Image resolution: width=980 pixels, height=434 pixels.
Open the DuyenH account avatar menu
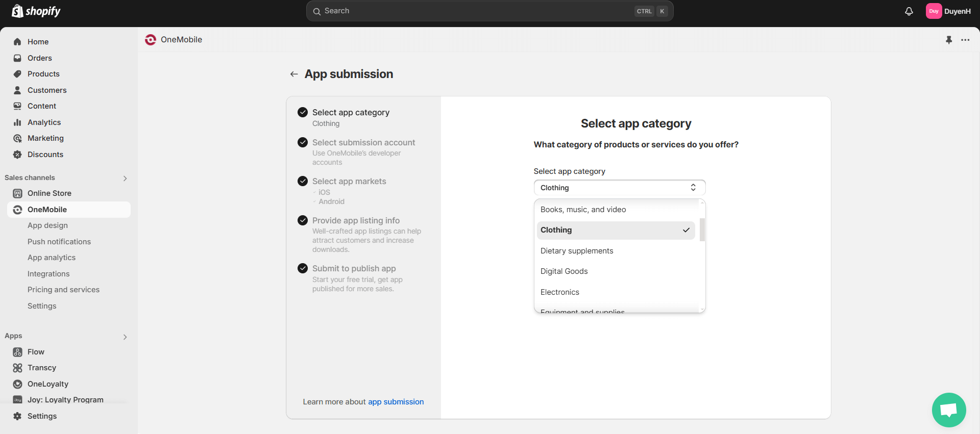click(934, 11)
